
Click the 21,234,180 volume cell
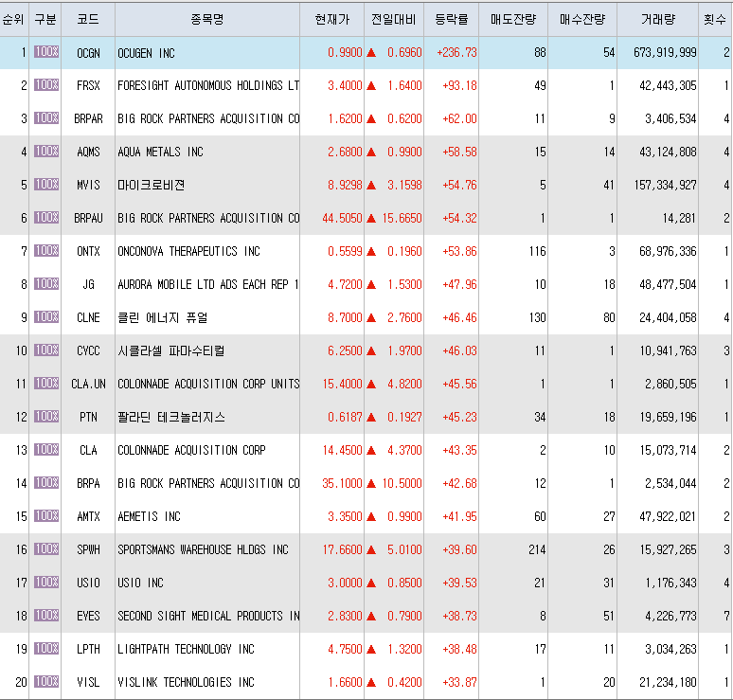point(668,683)
